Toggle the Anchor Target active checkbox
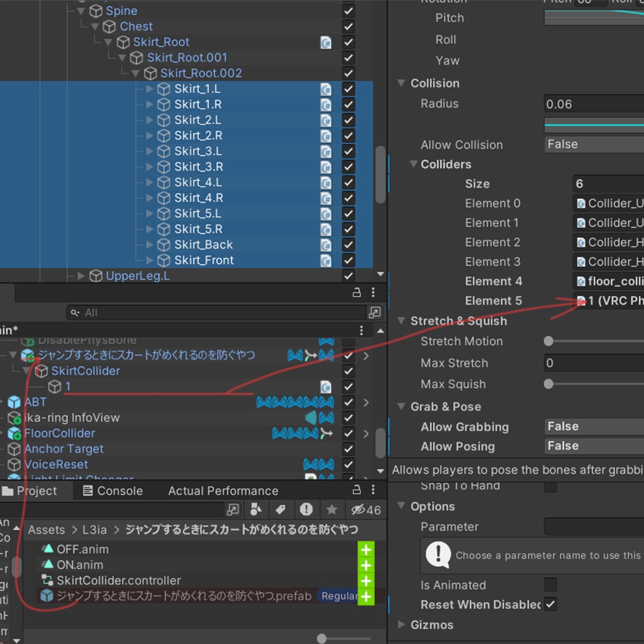Image resolution: width=644 pixels, height=644 pixels. (348, 449)
